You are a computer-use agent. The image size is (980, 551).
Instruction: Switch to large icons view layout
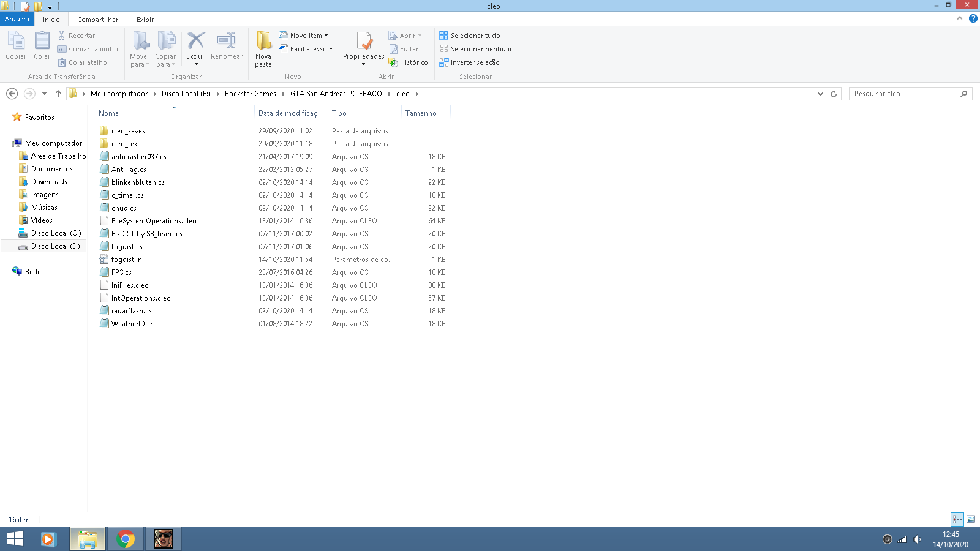971,519
